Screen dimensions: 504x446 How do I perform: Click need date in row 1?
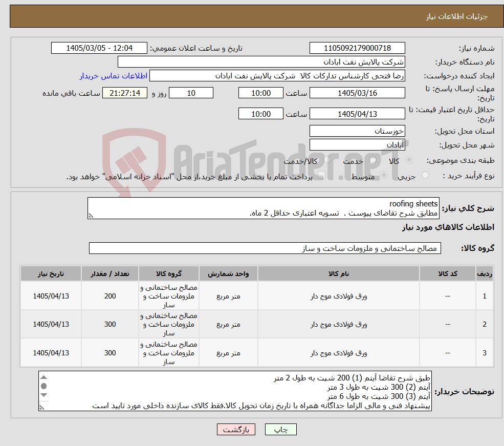(x=51, y=296)
